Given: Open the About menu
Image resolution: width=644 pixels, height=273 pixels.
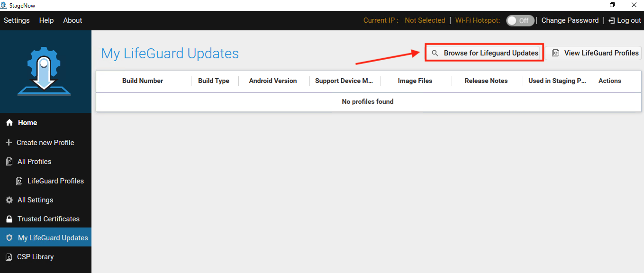Looking at the screenshot, I should click(x=73, y=20).
